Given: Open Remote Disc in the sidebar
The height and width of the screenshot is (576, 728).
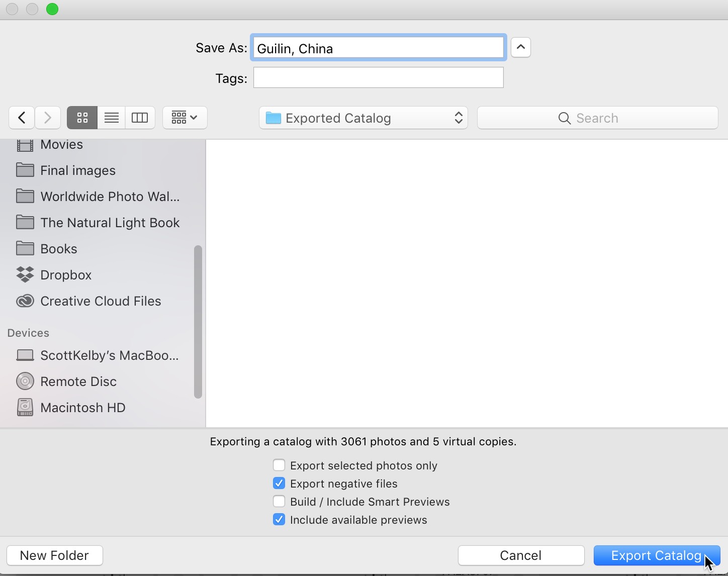Looking at the screenshot, I should [x=78, y=381].
